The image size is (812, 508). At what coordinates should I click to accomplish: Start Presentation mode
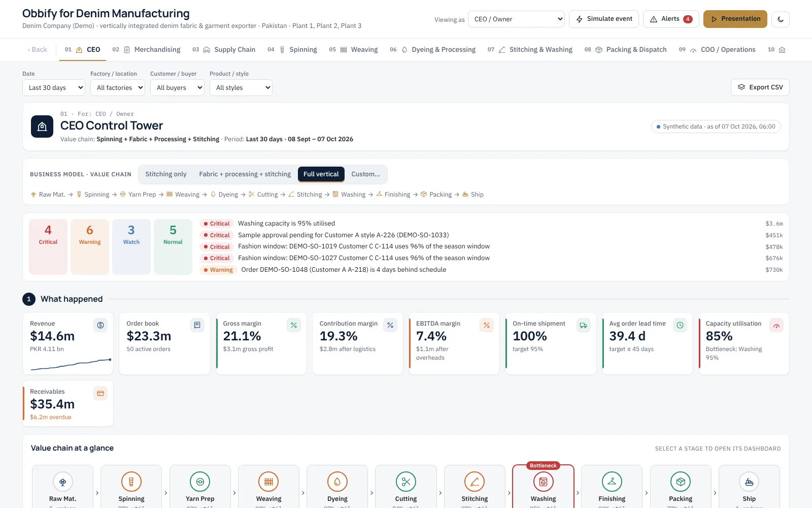(x=735, y=19)
